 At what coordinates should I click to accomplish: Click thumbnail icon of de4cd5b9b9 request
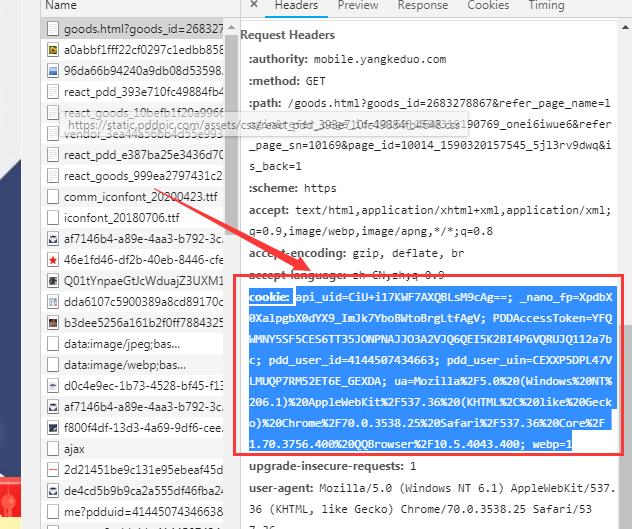53,491
